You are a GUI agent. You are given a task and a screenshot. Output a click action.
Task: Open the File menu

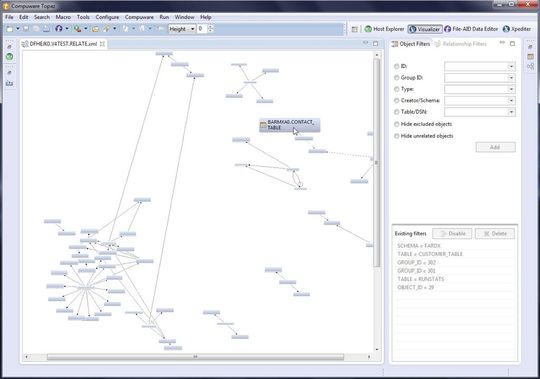click(9, 17)
